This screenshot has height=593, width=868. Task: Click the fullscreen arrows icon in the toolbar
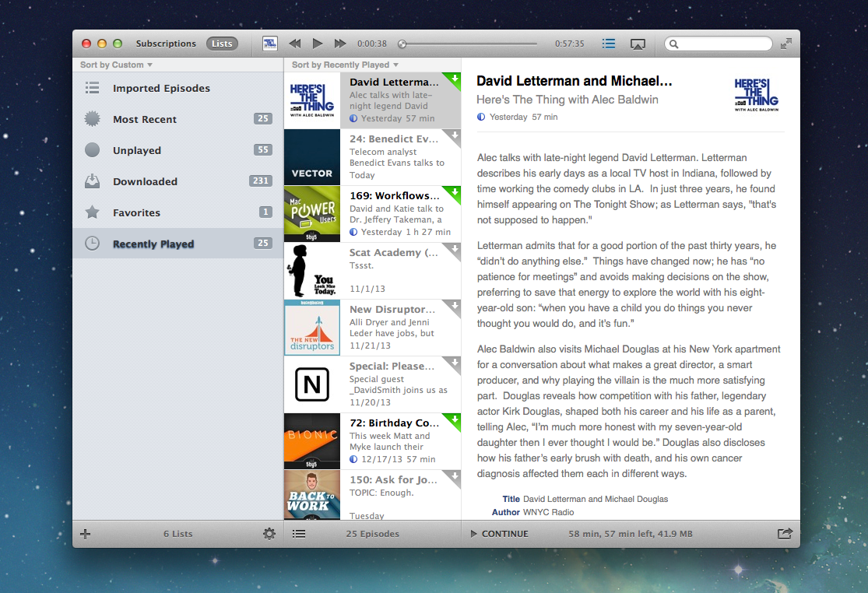point(786,44)
